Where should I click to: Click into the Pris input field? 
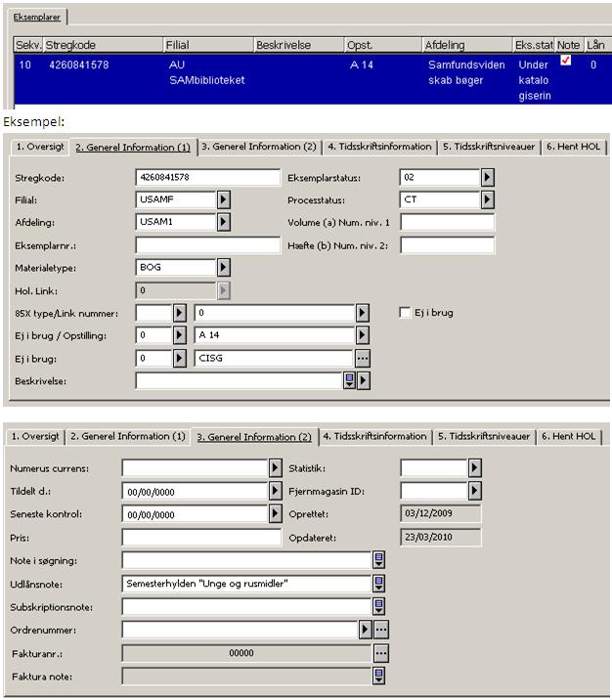(195, 538)
